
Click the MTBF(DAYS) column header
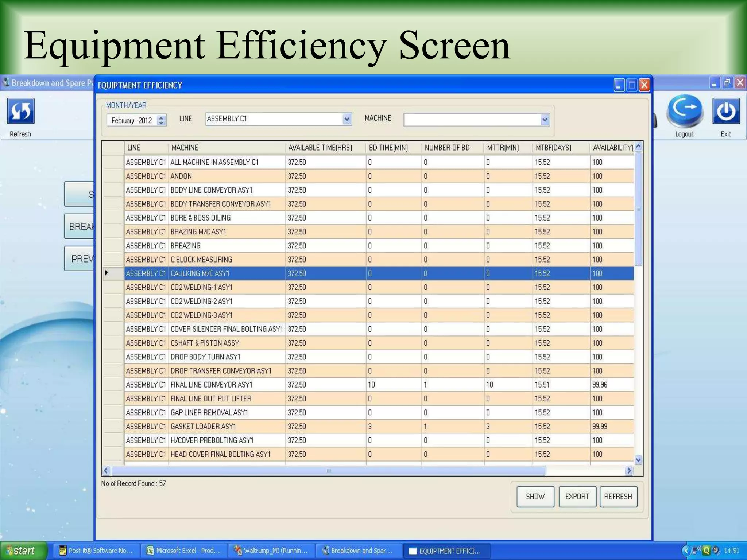pyautogui.click(x=553, y=148)
